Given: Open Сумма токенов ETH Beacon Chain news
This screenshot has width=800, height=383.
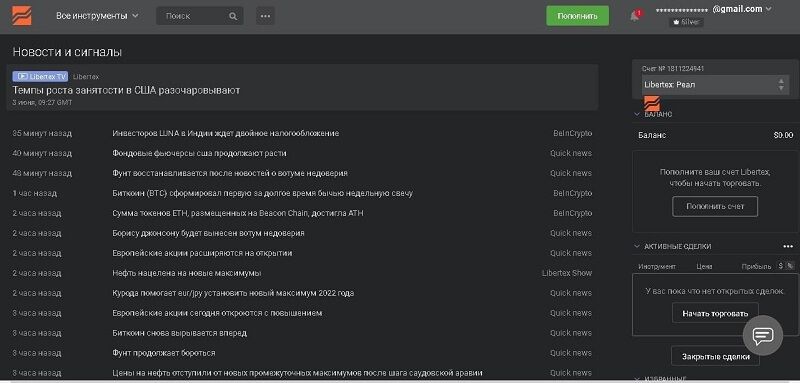Looking at the screenshot, I should coord(238,213).
